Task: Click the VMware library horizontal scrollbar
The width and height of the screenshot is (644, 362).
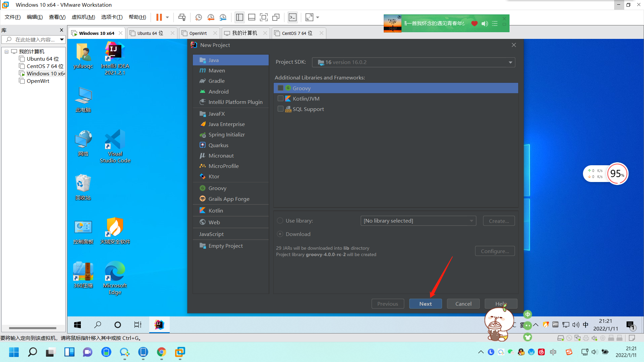Action: 33,328
